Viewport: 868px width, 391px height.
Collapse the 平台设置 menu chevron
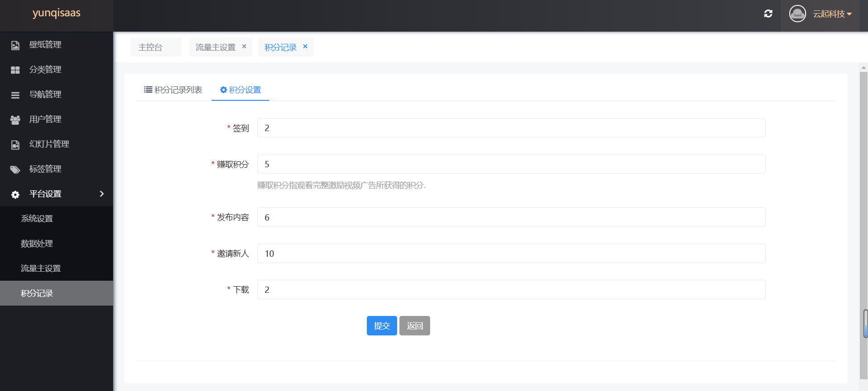[102, 193]
